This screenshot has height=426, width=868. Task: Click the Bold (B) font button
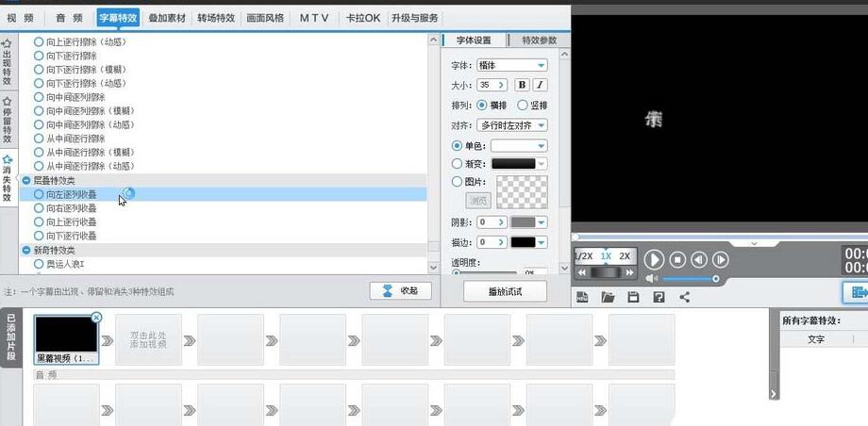point(522,85)
